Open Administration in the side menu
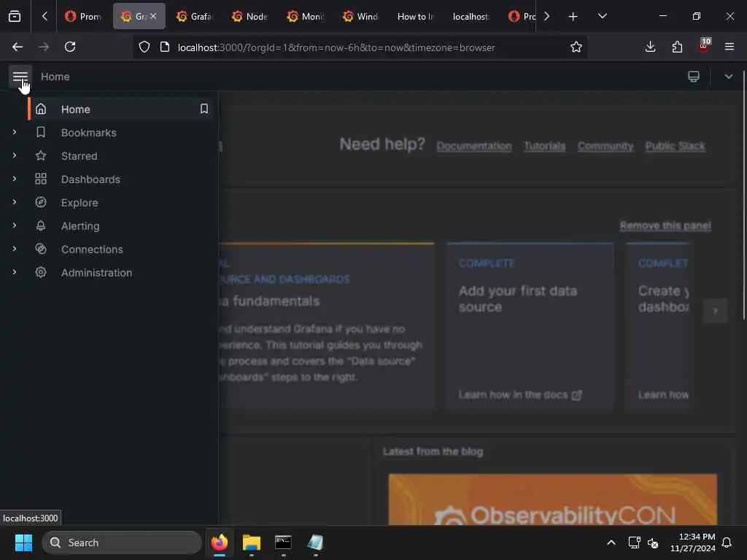This screenshot has height=560, width=747. tap(96, 273)
